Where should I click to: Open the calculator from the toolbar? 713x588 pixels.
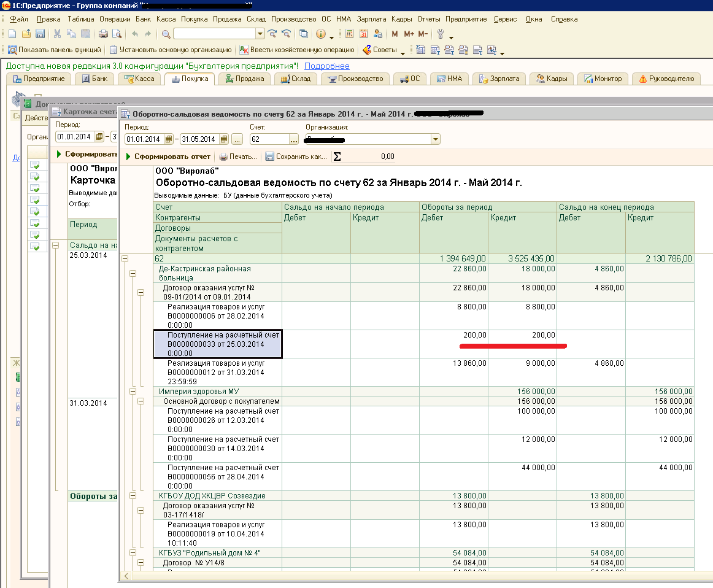(x=349, y=34)
